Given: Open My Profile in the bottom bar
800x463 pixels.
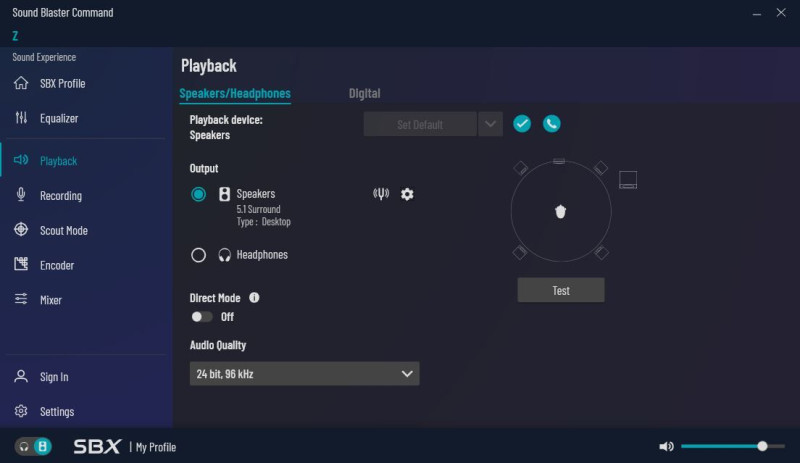Looking at the screenshot, I should point(156,447).
